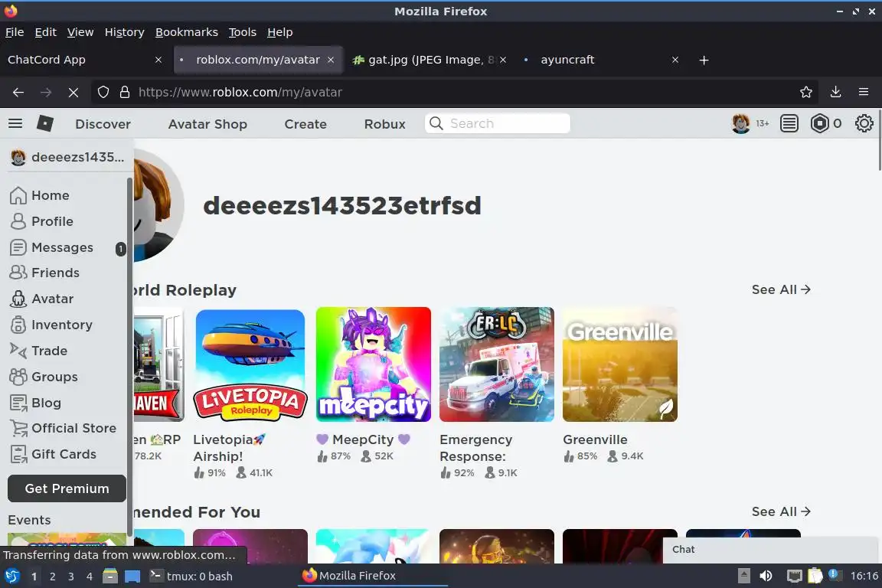Viewport: 882px width, 588px height.
Task: Click See All for Recommended For You
Action: point(781,511)
